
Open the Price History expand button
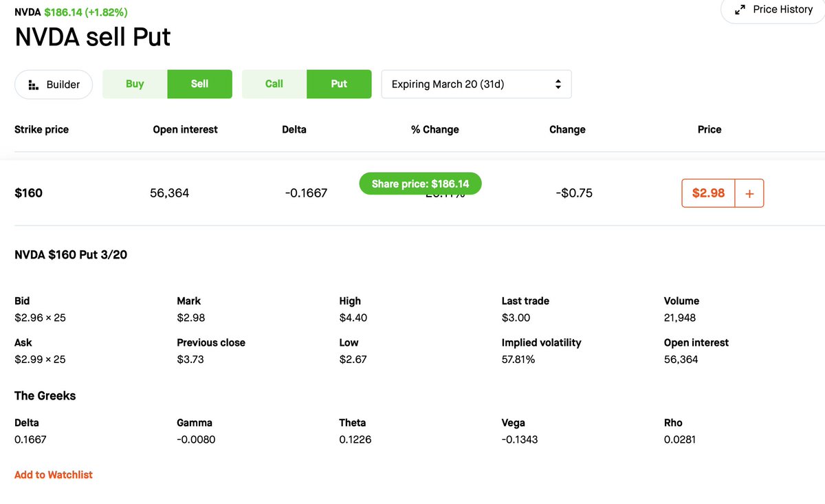click(x=773, y=10)
